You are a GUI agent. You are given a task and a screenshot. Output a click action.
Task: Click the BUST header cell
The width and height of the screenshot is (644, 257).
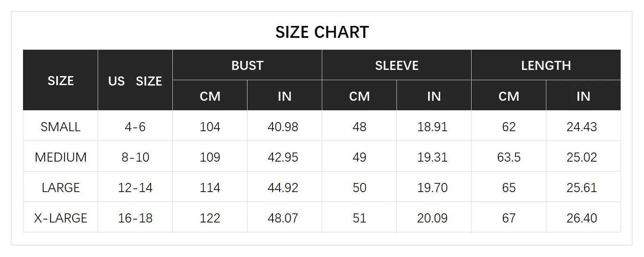point(247,65)
